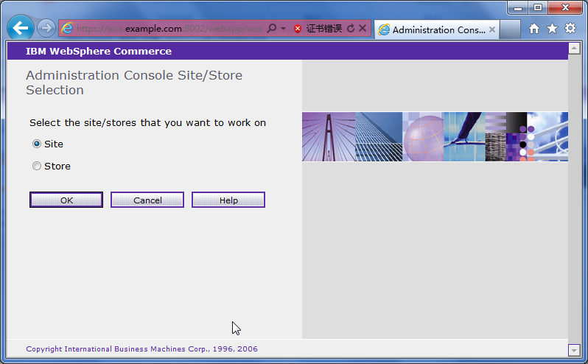Open the address bar autocomplete dropdown arrow

tap(283, 29)
